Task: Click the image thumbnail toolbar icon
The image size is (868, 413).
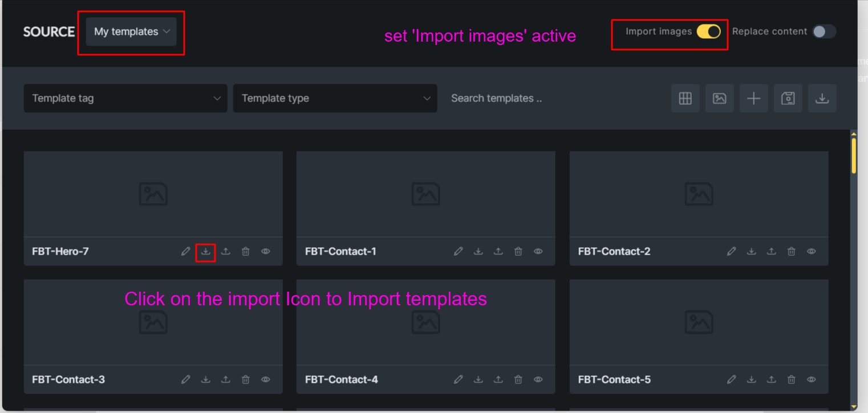Action: click(719, 99)
